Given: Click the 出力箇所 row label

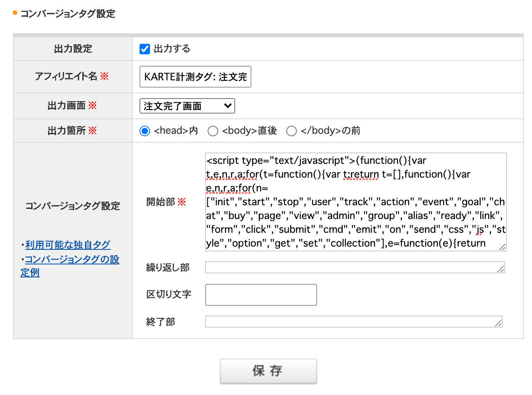Looking at the screenshot, I should [x=72, y=131].
